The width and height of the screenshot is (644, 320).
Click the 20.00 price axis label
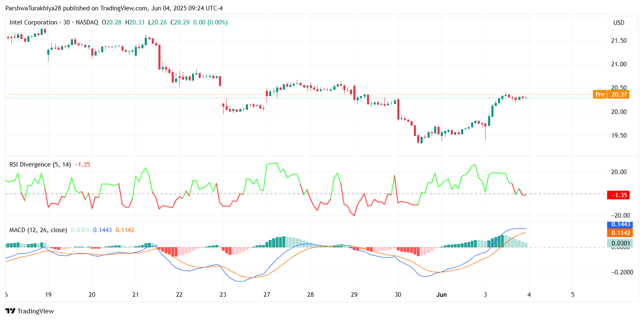pos(618,112)
